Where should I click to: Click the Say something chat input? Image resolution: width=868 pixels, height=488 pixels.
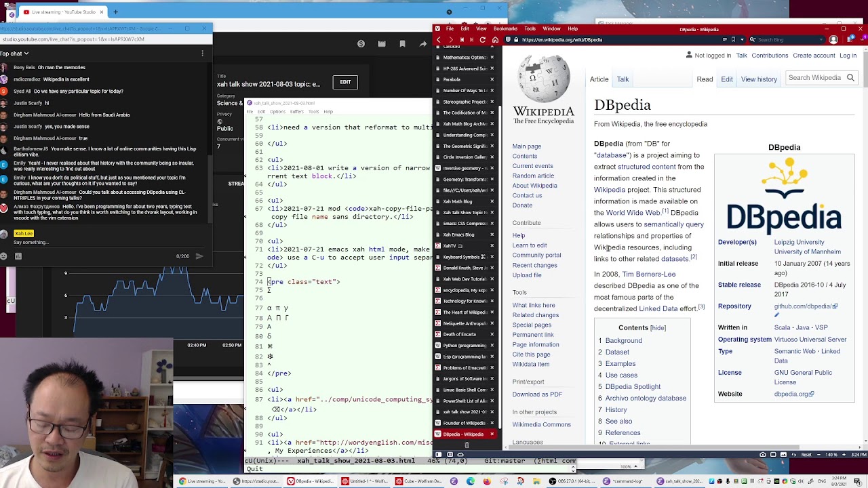click(x=108, y=243)
